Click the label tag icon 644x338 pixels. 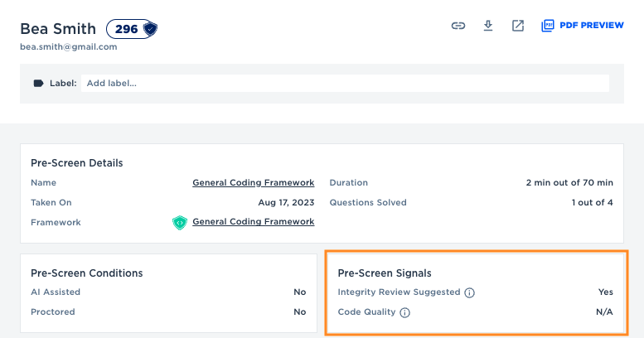(38, 83)
